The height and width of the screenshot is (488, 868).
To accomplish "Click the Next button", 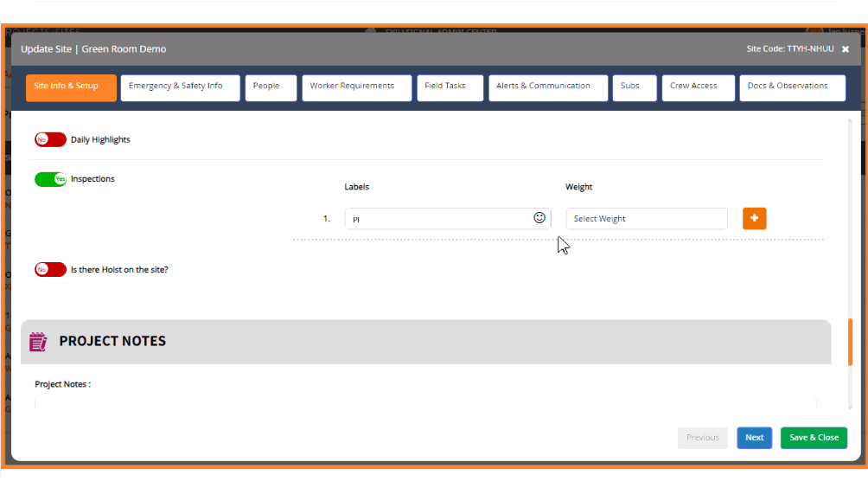I will coord(754,438).
